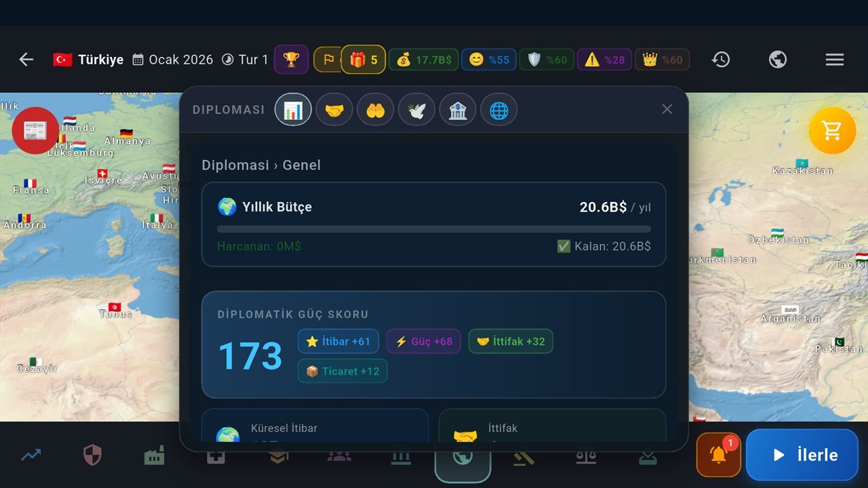The height and width of the screenshot is (488, 868).
Task: Open the warning risk indicator %28
Action: (x=605, y=60)
